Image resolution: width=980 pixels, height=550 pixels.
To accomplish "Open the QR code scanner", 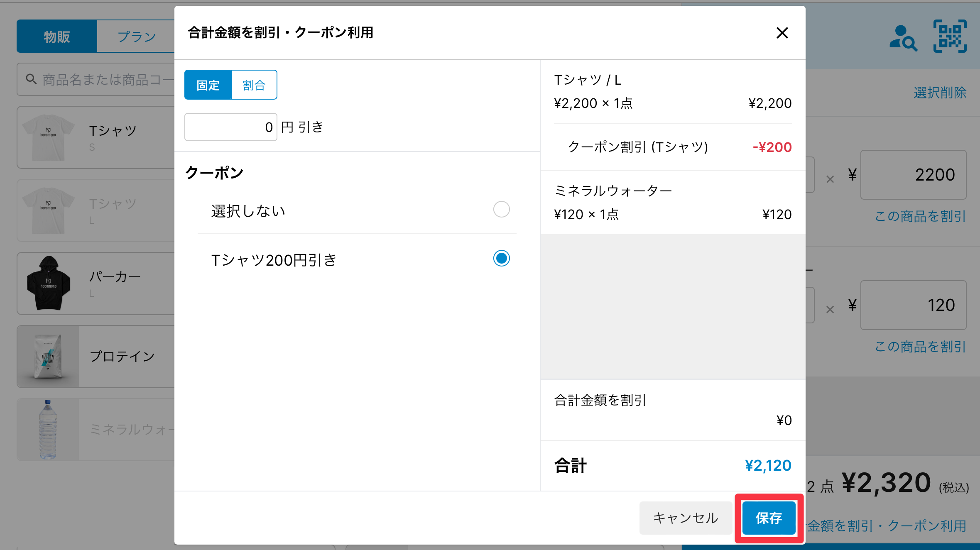I will (x=950, y=37).
